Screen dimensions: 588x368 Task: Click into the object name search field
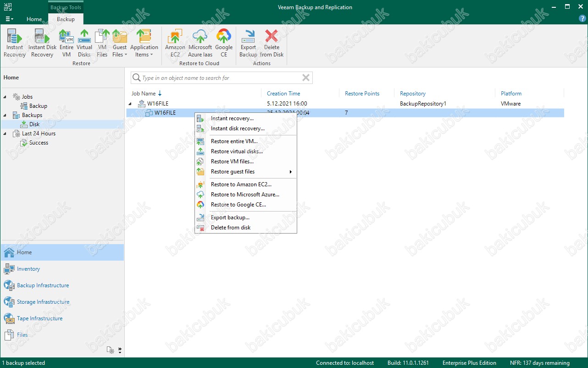222,78
